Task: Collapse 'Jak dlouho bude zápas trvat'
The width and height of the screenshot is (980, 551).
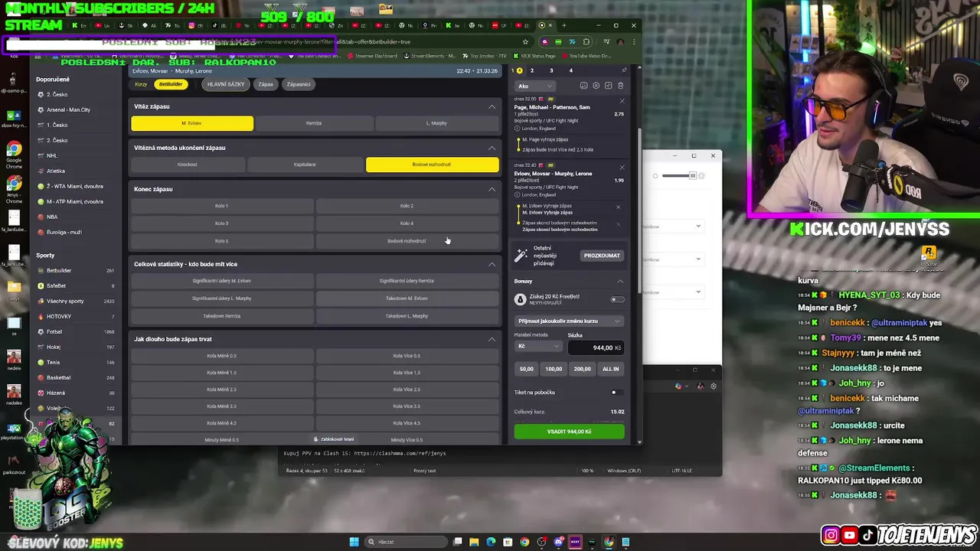Action: click(492, 339)
